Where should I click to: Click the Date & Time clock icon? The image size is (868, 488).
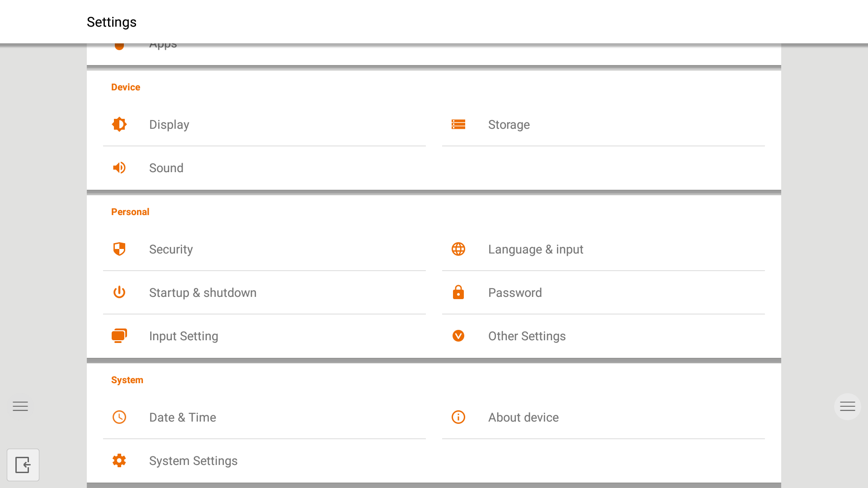[x=119, y=417]
